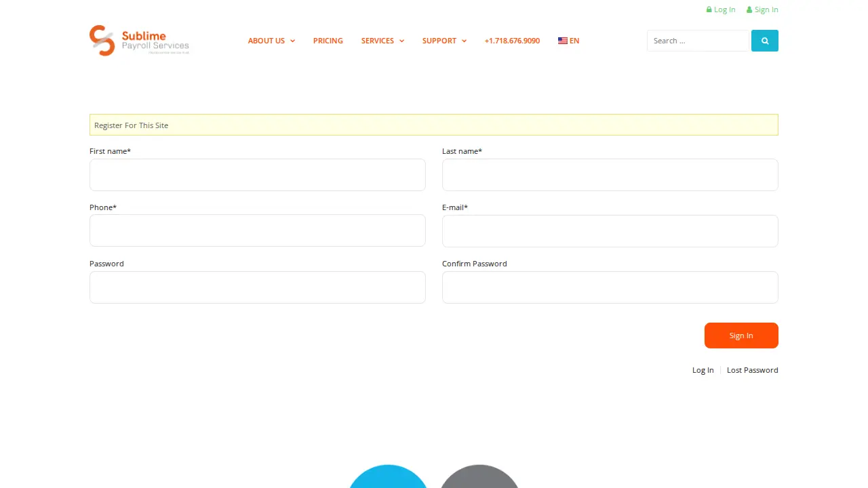Image resolution: width=868 pixels, height=488 pixels.
Task: Focus the Search text field
Action: (x=698, y=41)
